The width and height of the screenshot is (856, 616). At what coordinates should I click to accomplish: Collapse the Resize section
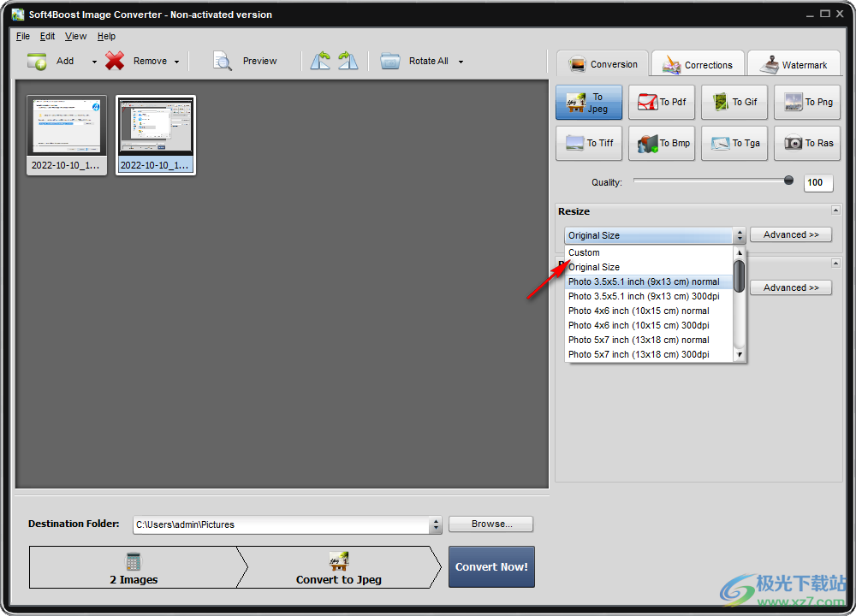pos(835,210)
